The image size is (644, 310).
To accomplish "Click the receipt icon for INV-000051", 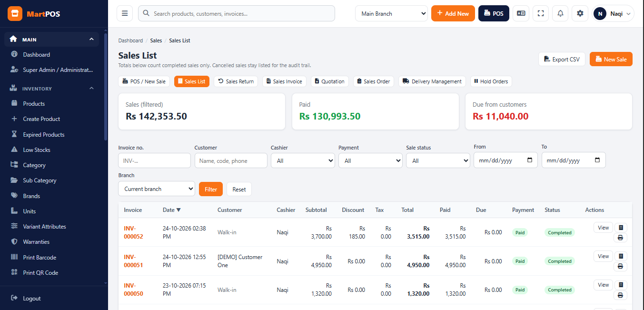I will (x=620, y=256).
